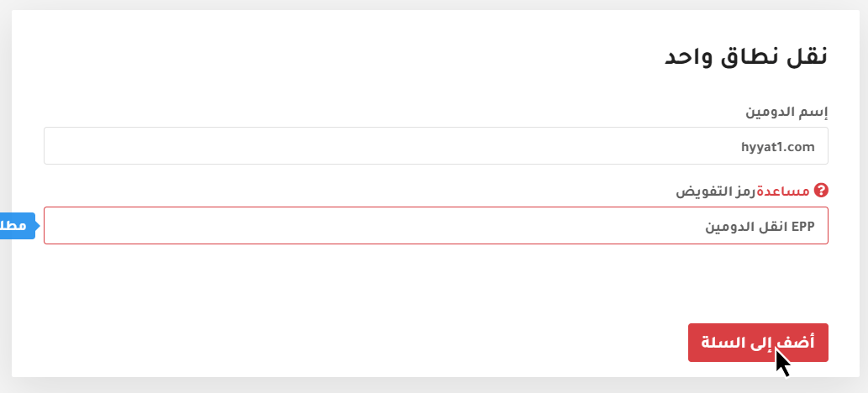The width and height of the screenshot is (868, 393).
Task: Click the red question mark help icon
Action: (822, 191)
